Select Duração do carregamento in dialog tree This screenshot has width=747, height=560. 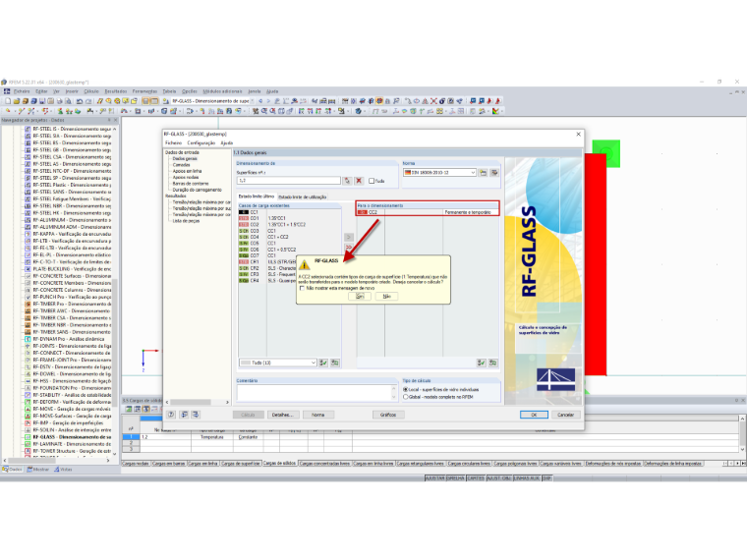pyautogui.click(x=198, y=190)
